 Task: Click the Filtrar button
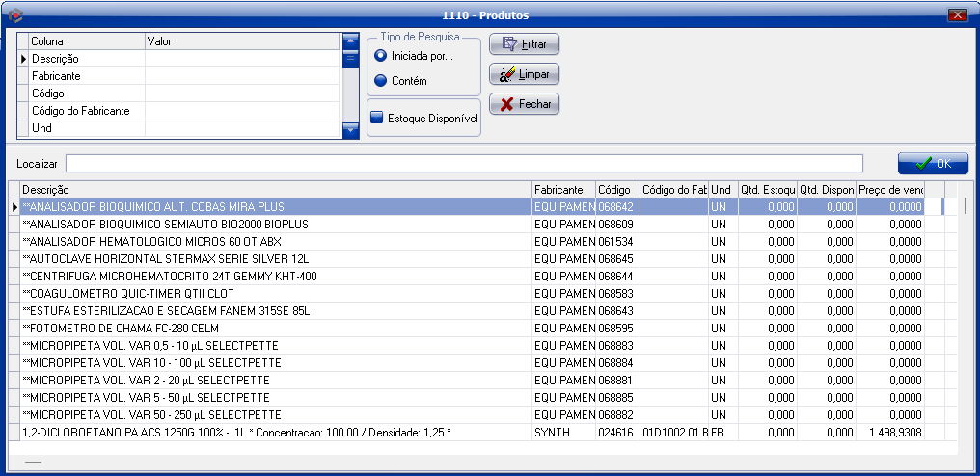pyautogui.click(x=524, y=44)
